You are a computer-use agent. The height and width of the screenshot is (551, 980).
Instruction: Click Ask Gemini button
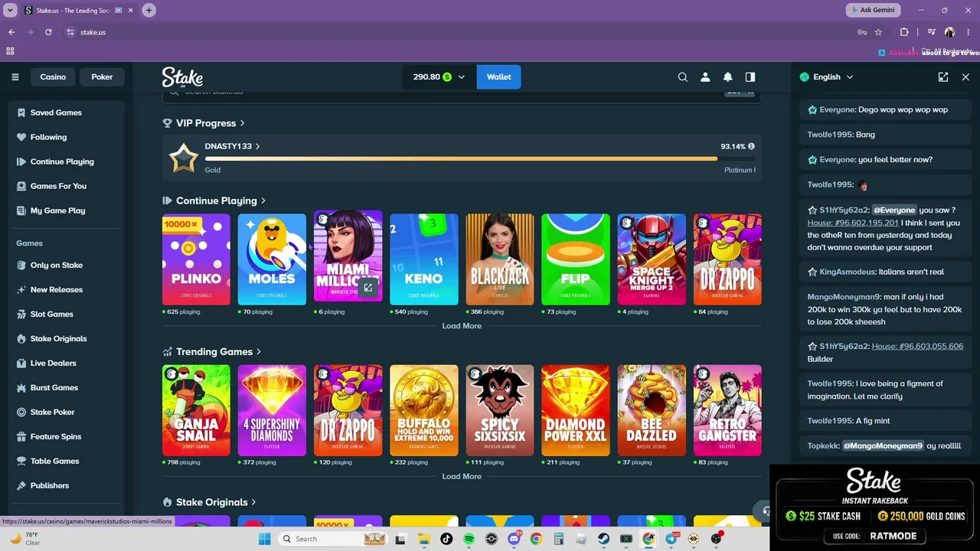coord(873,10)
